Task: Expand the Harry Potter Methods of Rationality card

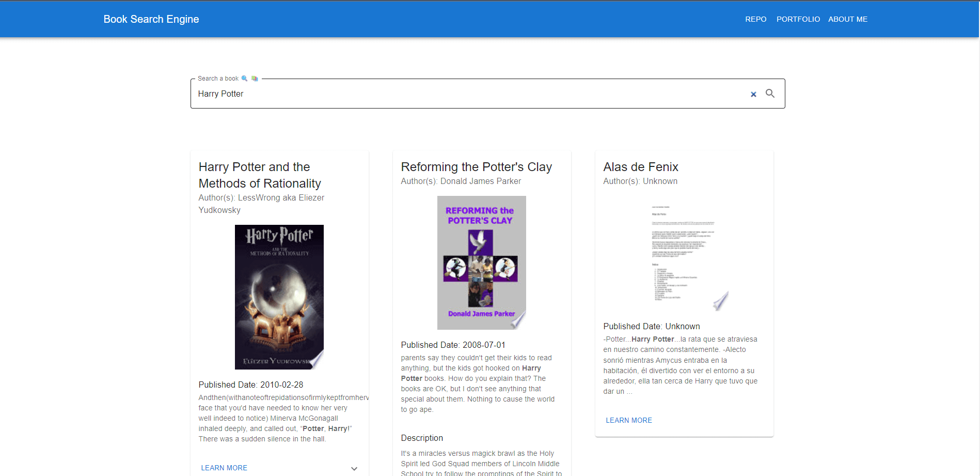Action: point(354,468)
